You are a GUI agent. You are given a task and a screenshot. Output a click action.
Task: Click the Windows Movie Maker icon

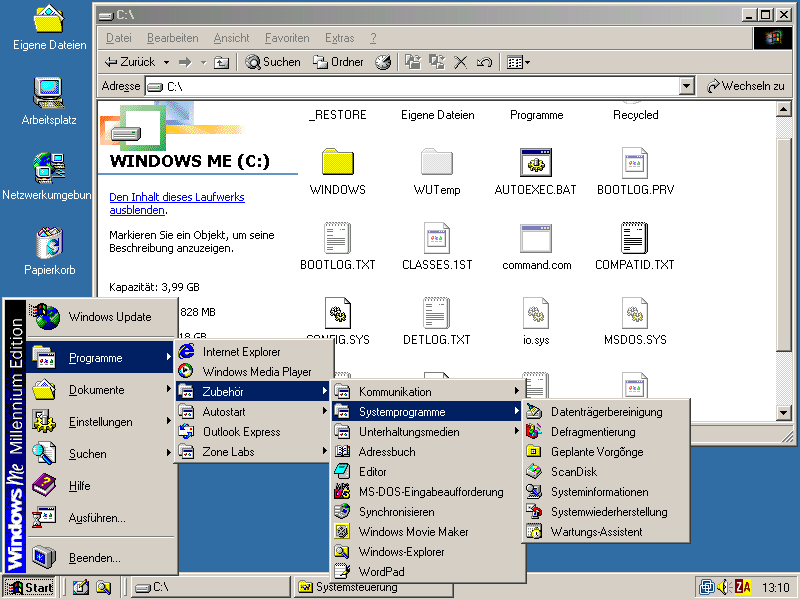tap(343, 532)
